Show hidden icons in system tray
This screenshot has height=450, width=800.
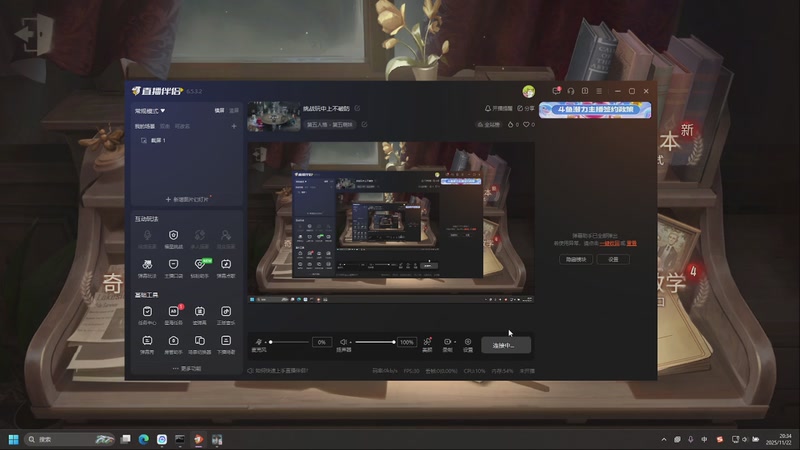[663, 439]
